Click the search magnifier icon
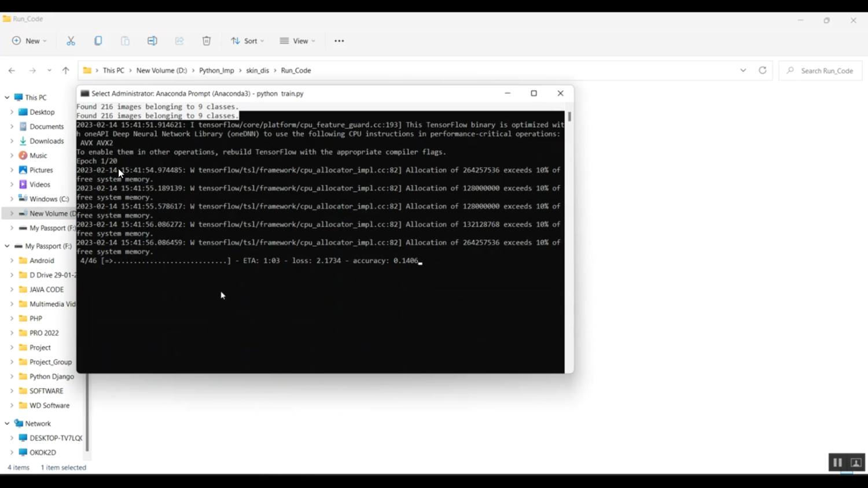The image size is (868, 488). point(790,71)
